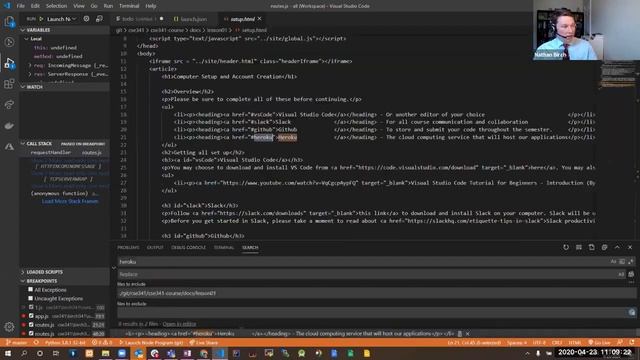Click Go Live in status bar
640x360 pixels.
(599, 343)
